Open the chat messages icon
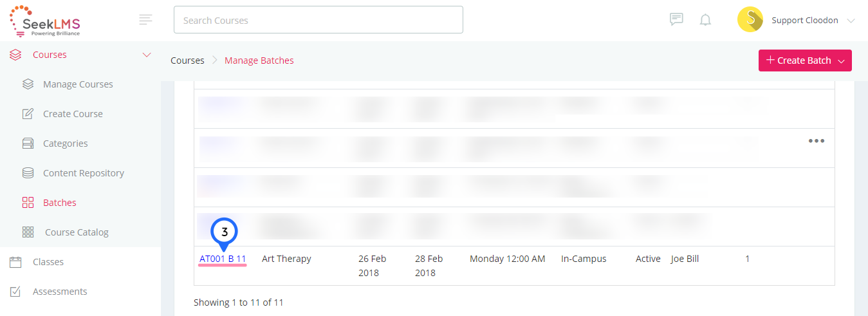The width and height of the screenshot is (868, 316). [x=676, y=19]
